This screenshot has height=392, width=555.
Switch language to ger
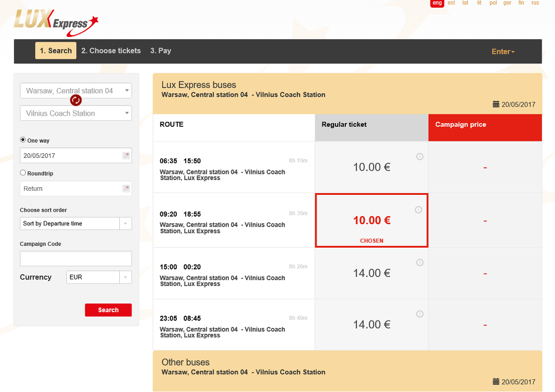click(x=507, y=3)
